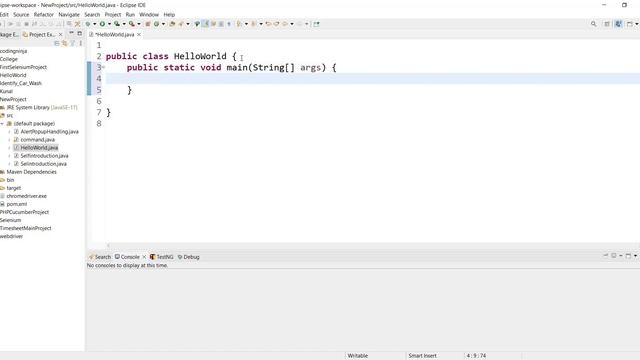
Task: Toggle Link with Editor in Project Explorer
Action: (x=64, y=43)
